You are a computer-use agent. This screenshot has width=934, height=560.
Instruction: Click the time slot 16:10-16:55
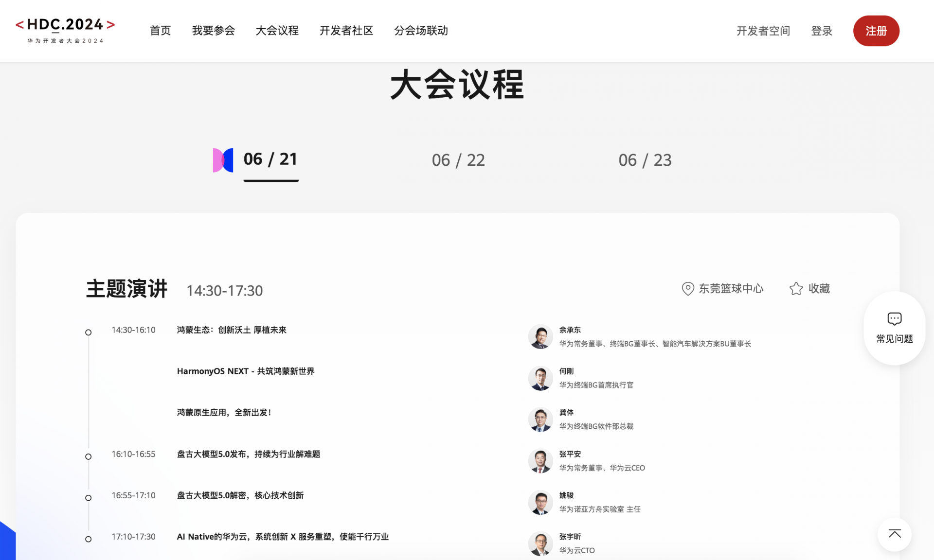point(133,454)
